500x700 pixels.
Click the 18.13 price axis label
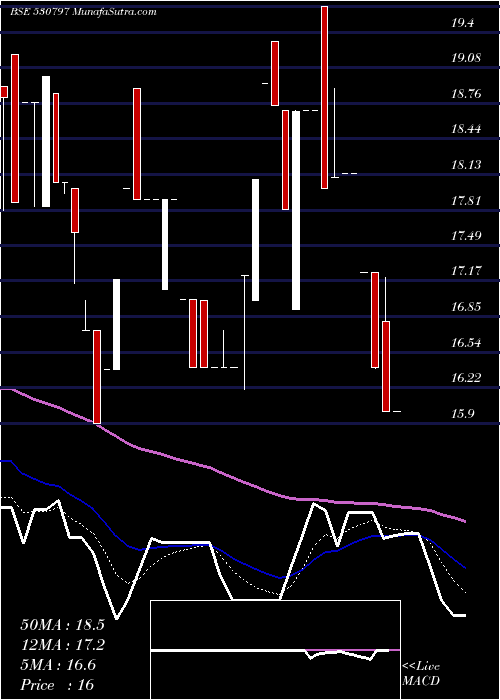click(x=466, y=165)
